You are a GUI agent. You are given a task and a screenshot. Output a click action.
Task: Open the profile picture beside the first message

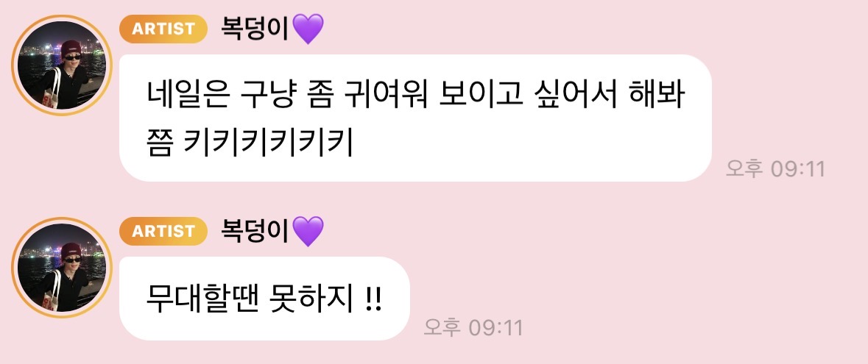pos(62,65)
